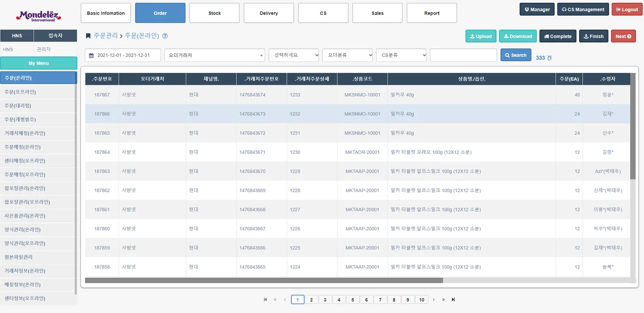This screenshot has height=313, width=644.
Task: Jump forward with double chevron pagination
Action: click(443, 300)
